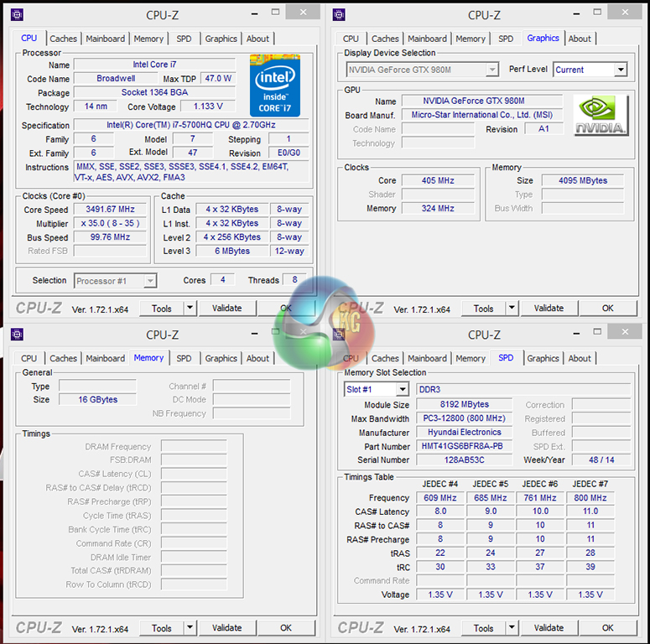Viewport: 650px width, 644px height.
Task: Click Tools dropdown arrow in the Memory window
Action: 189,628
